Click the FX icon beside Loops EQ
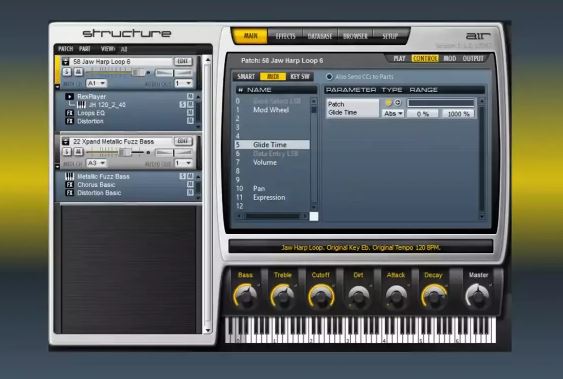563x379 pixels. 70,113
